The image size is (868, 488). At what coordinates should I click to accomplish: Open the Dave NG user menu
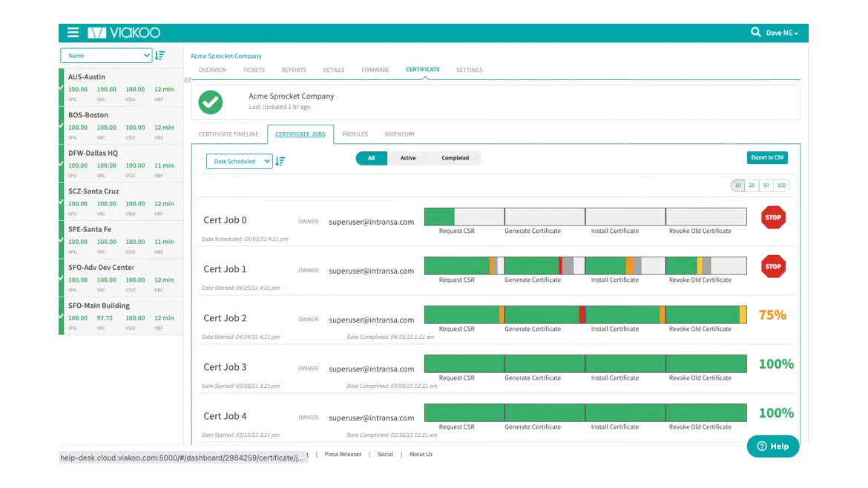point(781,33)
